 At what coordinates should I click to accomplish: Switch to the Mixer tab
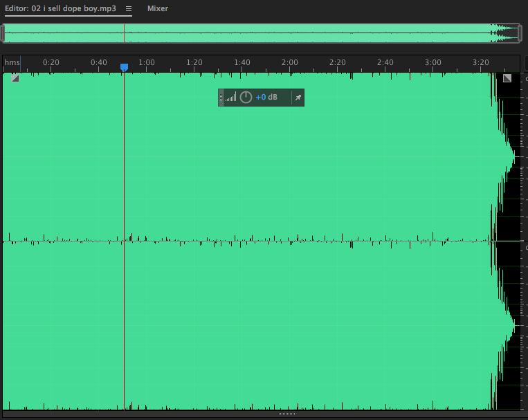pos(158,8)
